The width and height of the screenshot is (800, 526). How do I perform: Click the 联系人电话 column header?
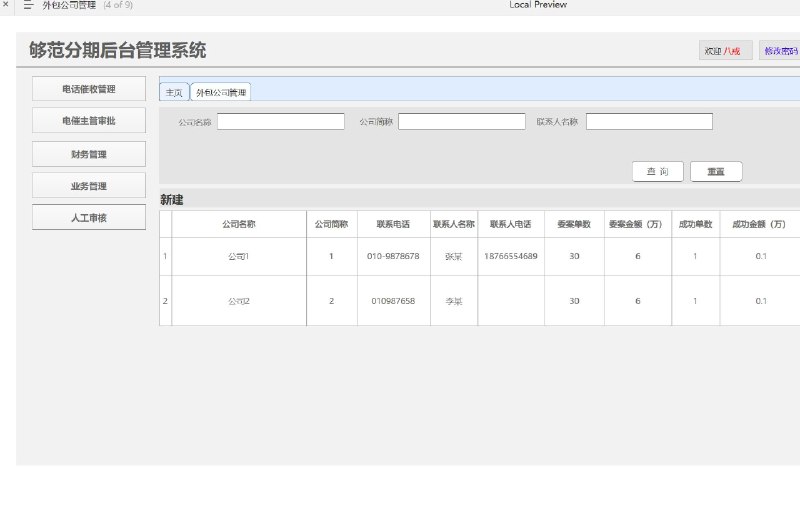(x=511, y=224)
